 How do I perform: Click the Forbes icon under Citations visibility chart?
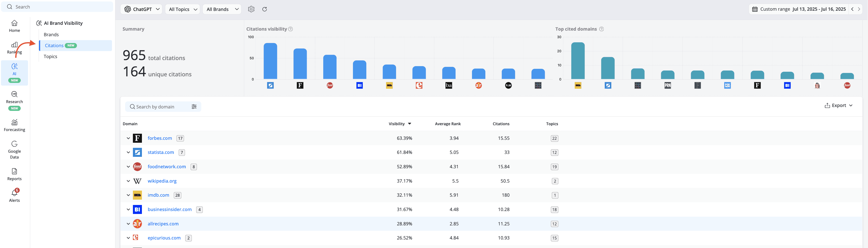pos(300,86)
